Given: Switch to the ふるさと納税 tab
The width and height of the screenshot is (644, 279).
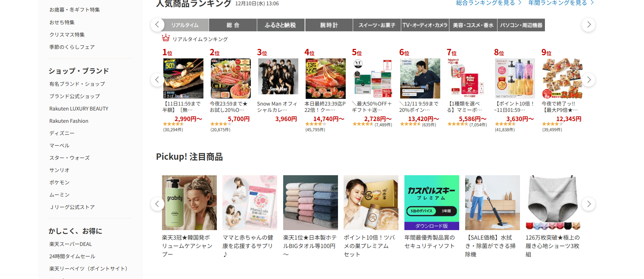Looking at the screenshot, I should click(x=280, y=25).
